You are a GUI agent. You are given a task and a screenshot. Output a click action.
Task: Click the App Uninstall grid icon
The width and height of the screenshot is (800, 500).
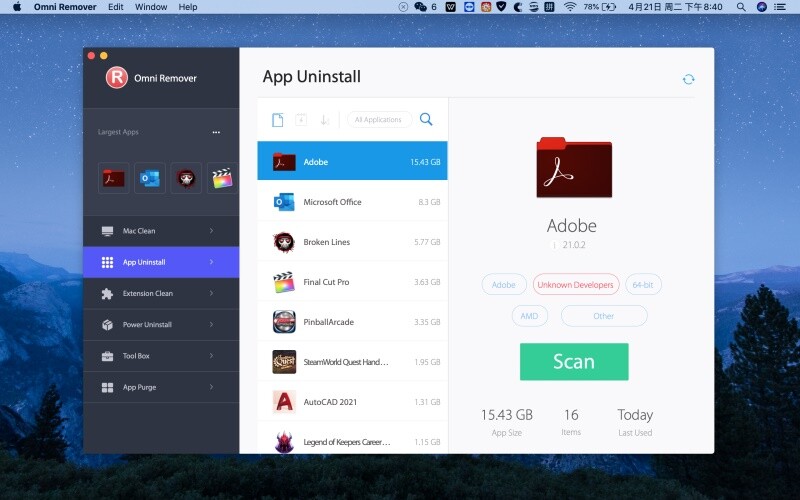click(x=107, y=262)
